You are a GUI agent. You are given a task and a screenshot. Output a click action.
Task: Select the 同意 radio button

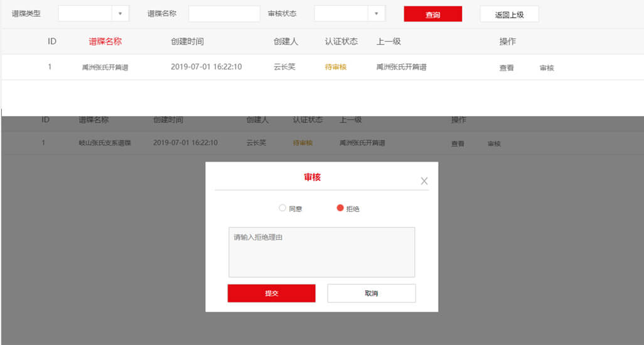282,208
